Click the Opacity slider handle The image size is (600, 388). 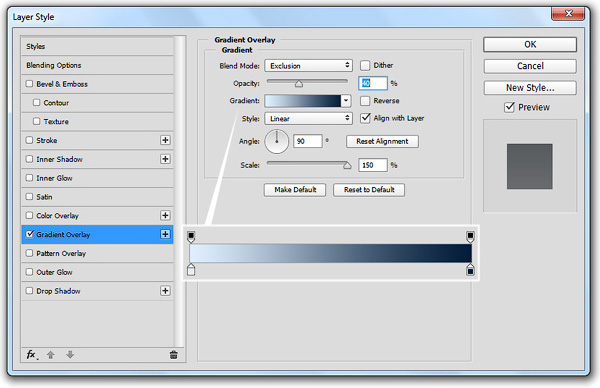point(299,84)
